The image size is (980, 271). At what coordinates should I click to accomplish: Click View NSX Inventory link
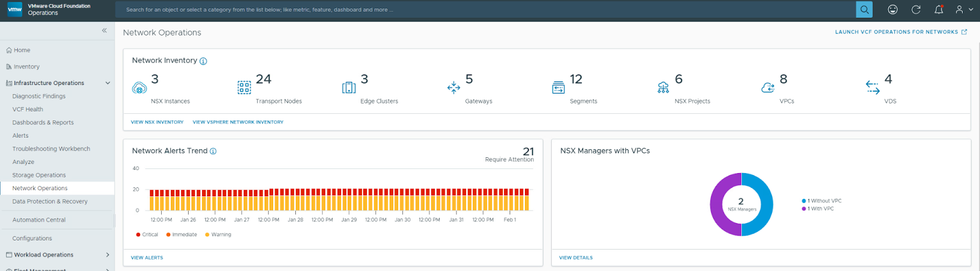pos(157,122)
